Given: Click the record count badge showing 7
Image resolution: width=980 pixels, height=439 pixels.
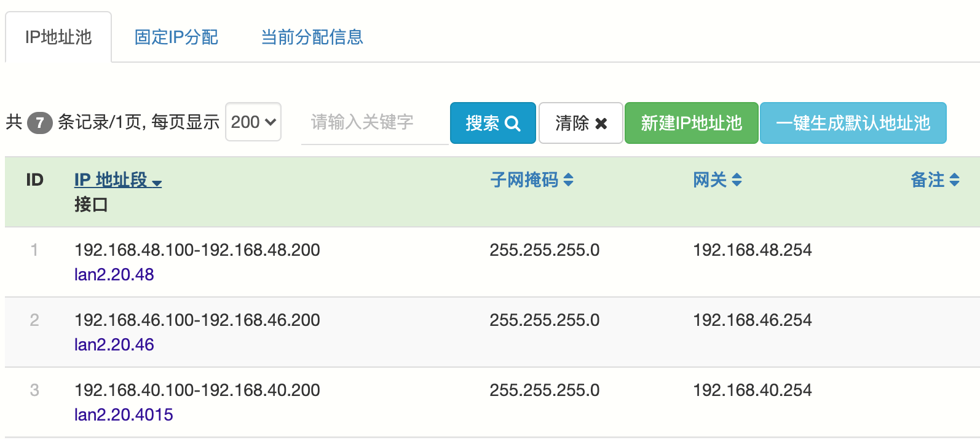Looking at the screenshot, I should pos(40,122).
